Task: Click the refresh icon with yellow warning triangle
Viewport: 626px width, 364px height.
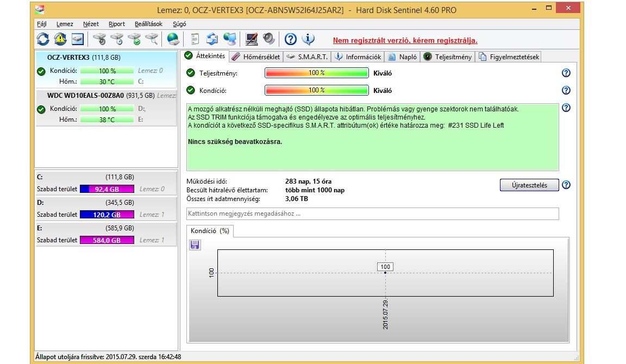Action: pyautogui.click(x=60, y=39)
